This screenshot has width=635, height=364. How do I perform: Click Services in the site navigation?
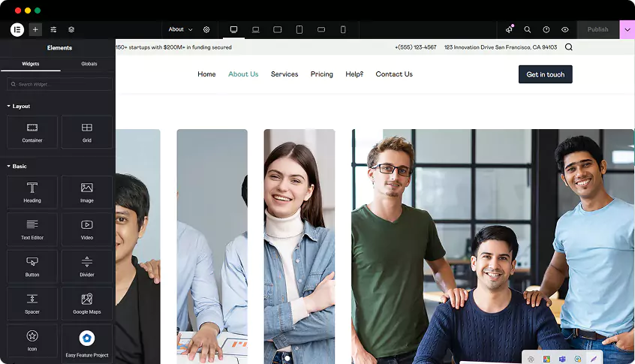click(284, 74)
